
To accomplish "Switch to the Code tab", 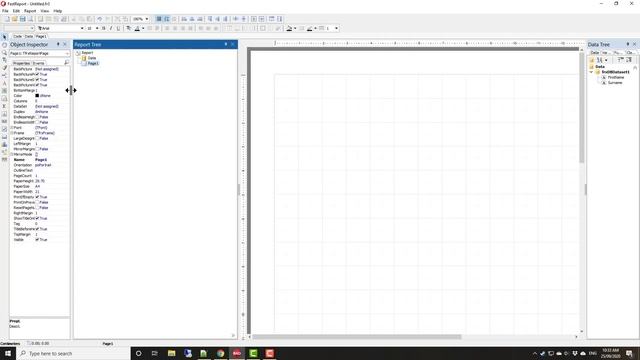I will (17, 36).
